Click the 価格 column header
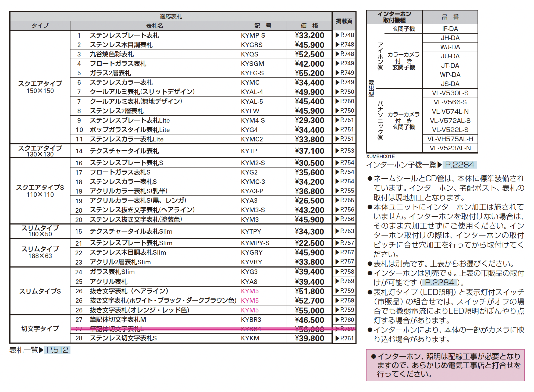Screen dimensions: 534x392 coord(309,26)
